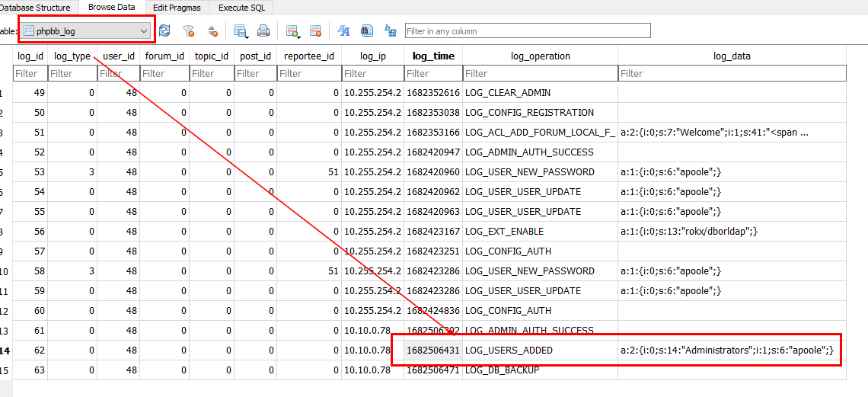Click the print table icon
Screen dimensions: 868x397
pos(263,31)
